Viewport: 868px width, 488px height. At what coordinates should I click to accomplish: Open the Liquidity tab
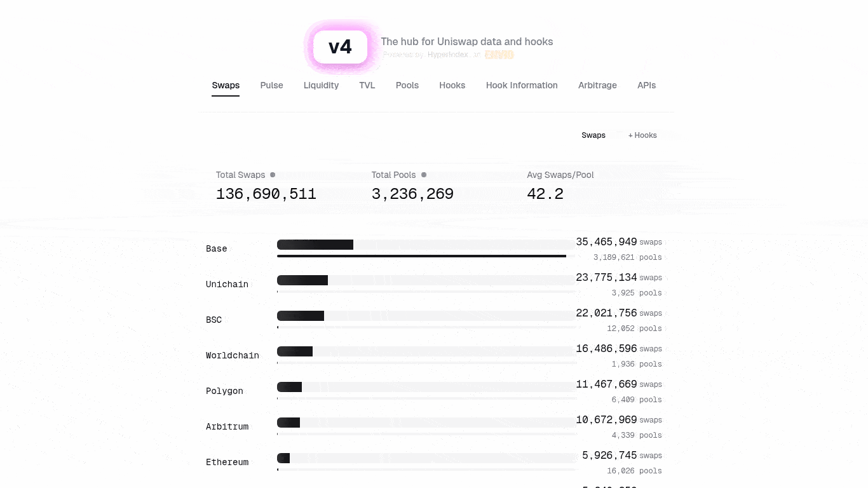tap(321, 85)
